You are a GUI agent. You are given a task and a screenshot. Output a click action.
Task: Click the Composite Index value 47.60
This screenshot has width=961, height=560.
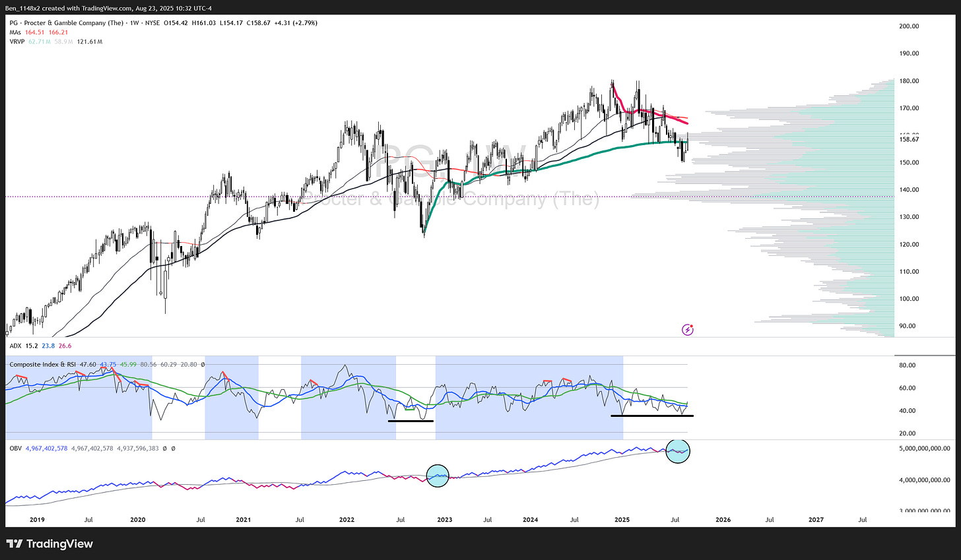click(x=87, y=364)
